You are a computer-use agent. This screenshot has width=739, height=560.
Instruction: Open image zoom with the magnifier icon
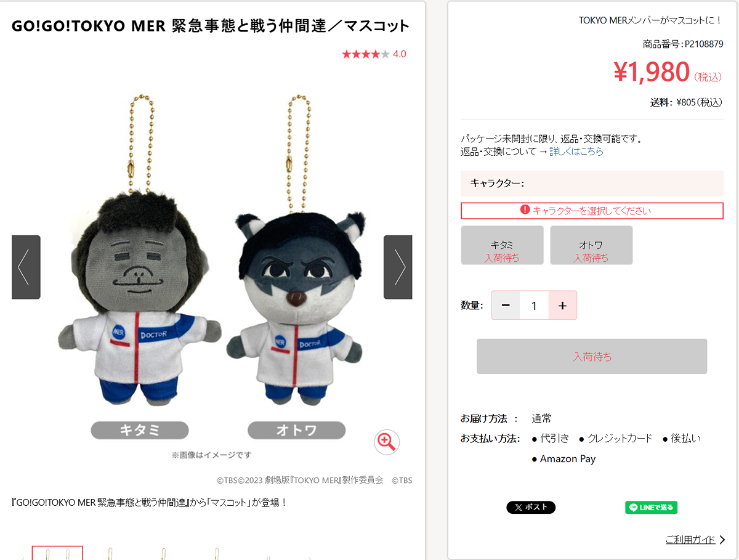387,442
